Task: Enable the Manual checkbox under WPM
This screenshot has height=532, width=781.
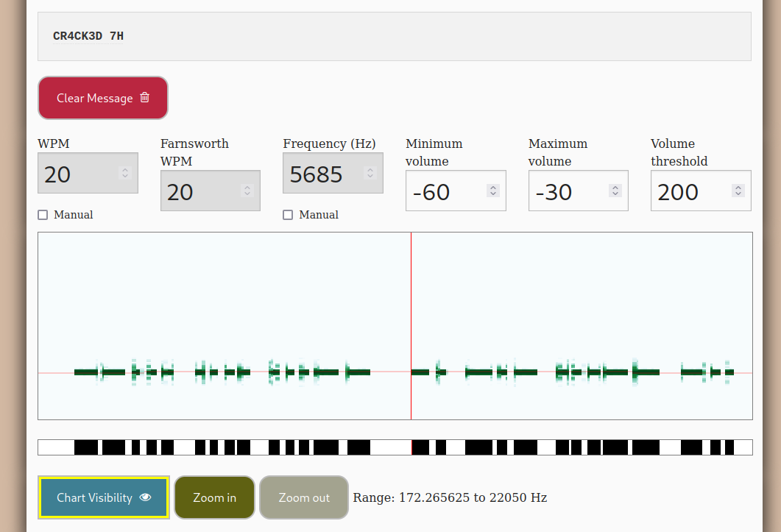Action: click(43, 215)
